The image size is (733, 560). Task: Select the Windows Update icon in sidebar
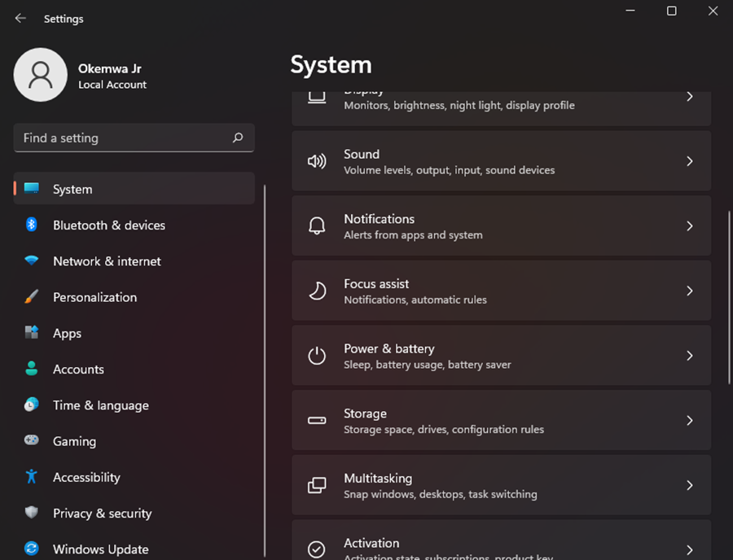coord(30,549)
